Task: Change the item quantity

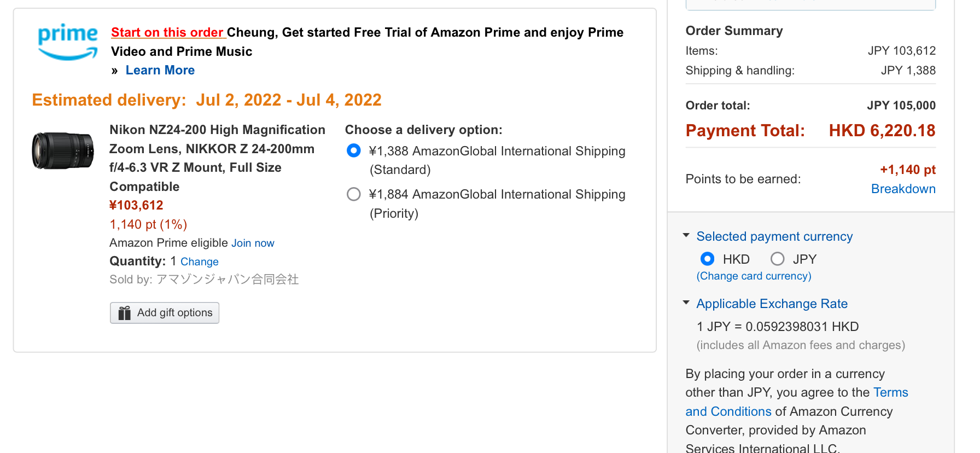Action: [200, 262]
